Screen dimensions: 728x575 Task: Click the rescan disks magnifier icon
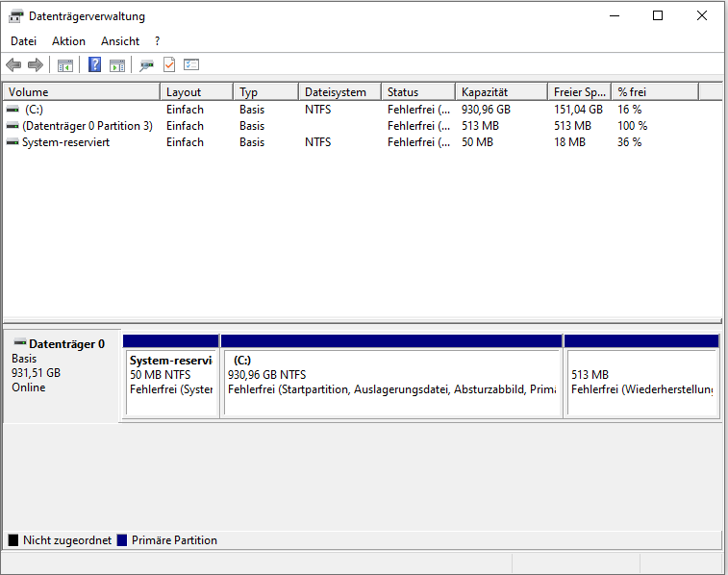pos(146,65)
